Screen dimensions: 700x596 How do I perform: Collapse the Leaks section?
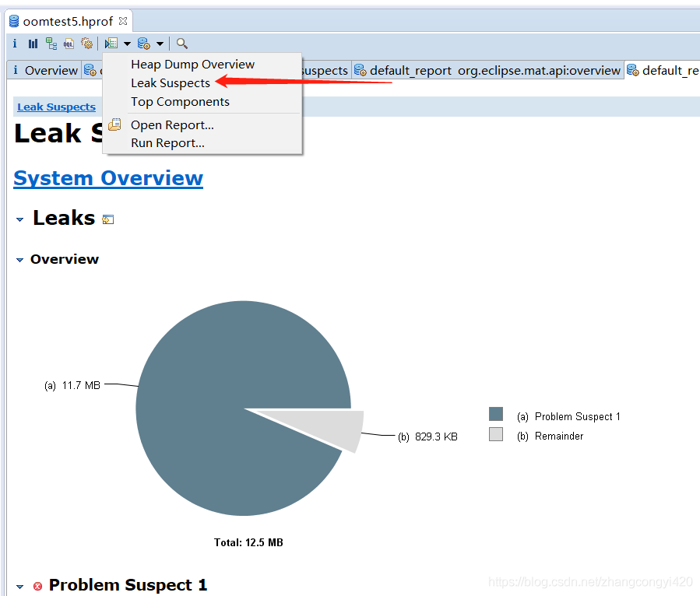click(20, 220)
